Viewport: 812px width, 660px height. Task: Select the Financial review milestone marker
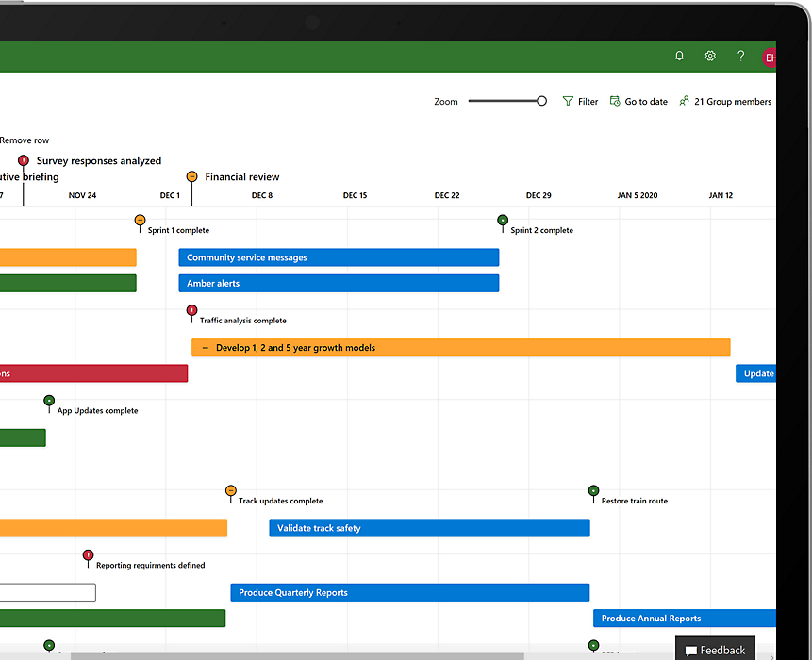[x=191, y=176]
